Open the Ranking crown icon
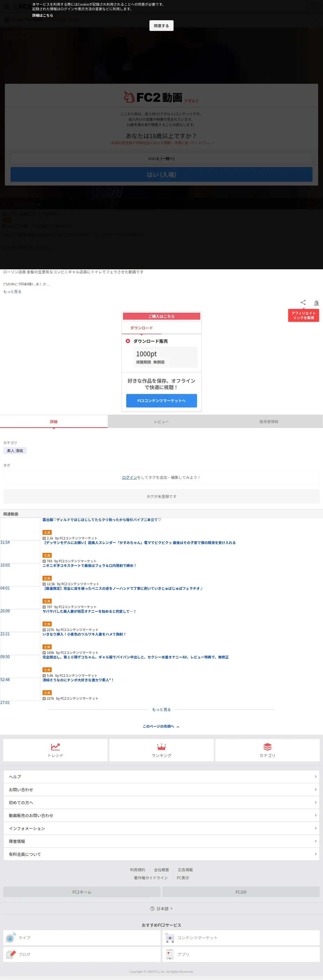This screenshot has height=980, width=323. tap(161, 747)
